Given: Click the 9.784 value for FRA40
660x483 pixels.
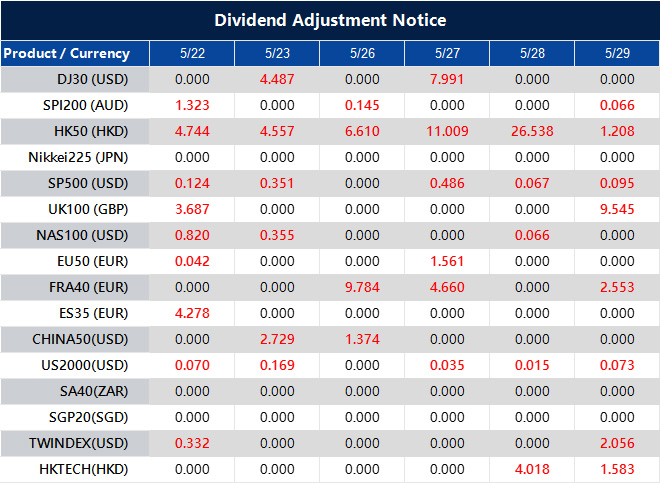Looking at the screenshot, I should [362, 287].
